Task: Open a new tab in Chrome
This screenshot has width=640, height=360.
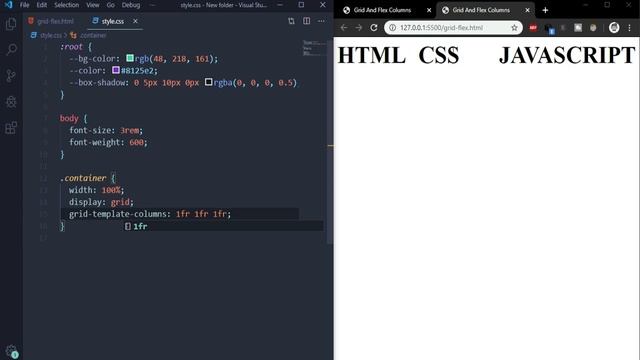Action: tap(545, 10)
